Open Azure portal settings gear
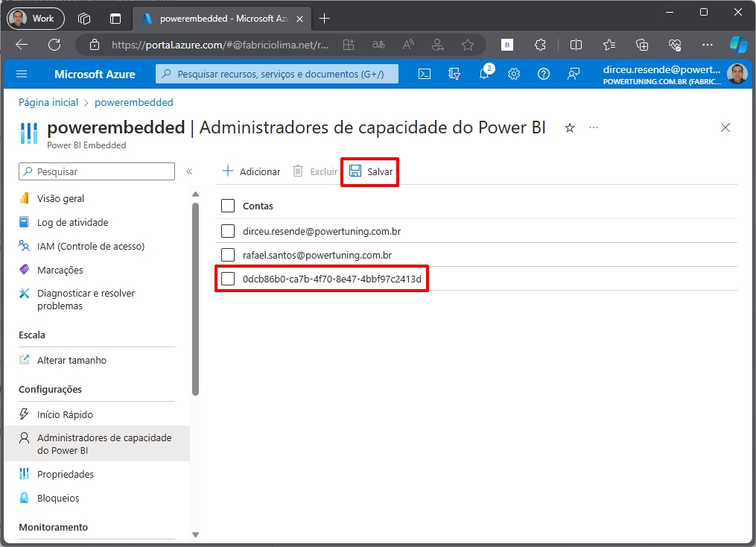756x547 pixels. point(514,74)
